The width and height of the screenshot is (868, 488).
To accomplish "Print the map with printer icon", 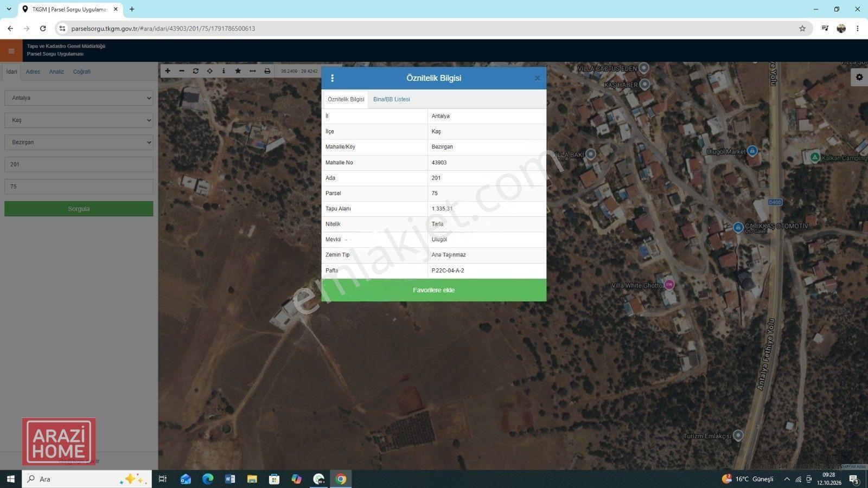I will (267, 71).
